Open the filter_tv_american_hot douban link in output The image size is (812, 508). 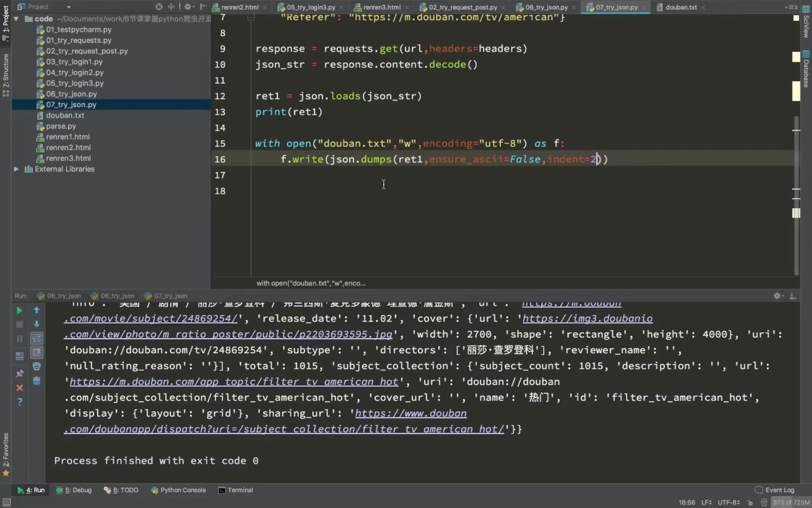pyautogui.click(x=234, y=382)
